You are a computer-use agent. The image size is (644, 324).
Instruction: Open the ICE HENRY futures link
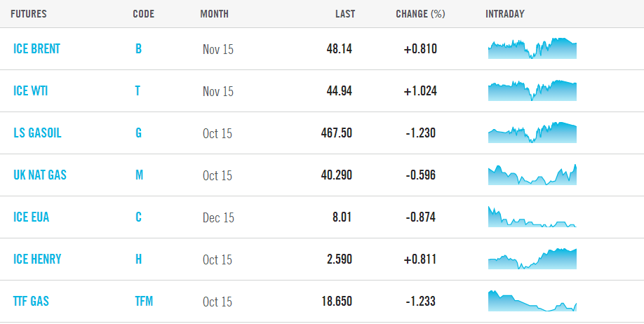37,259
